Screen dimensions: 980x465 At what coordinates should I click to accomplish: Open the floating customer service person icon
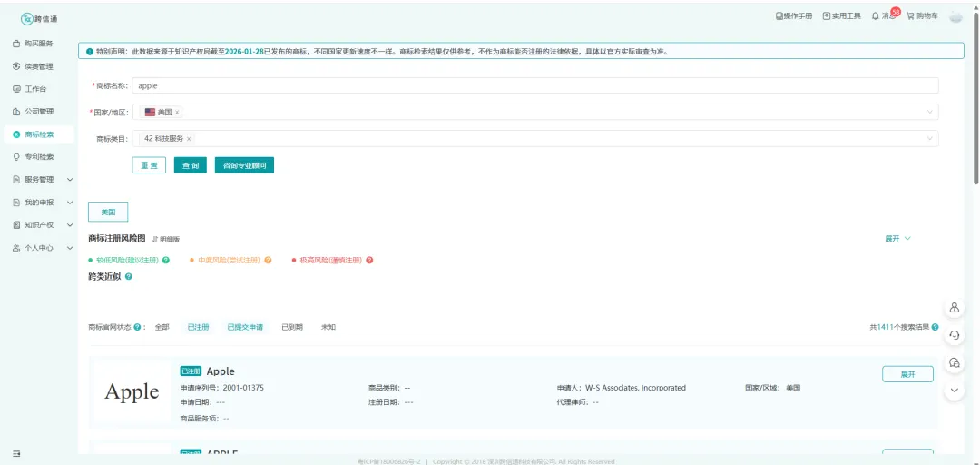(x=955, y=307)
